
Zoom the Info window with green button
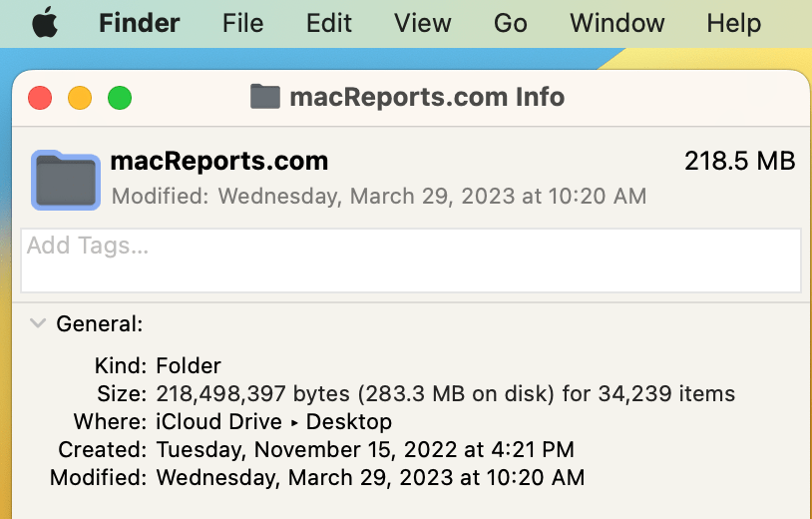coord(120,98)
